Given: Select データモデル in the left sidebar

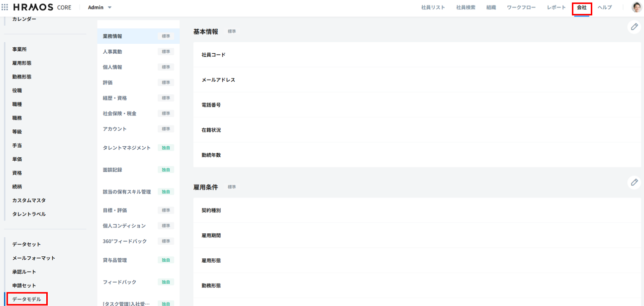Looking at the screenshot, I should [x=27, y=299].
